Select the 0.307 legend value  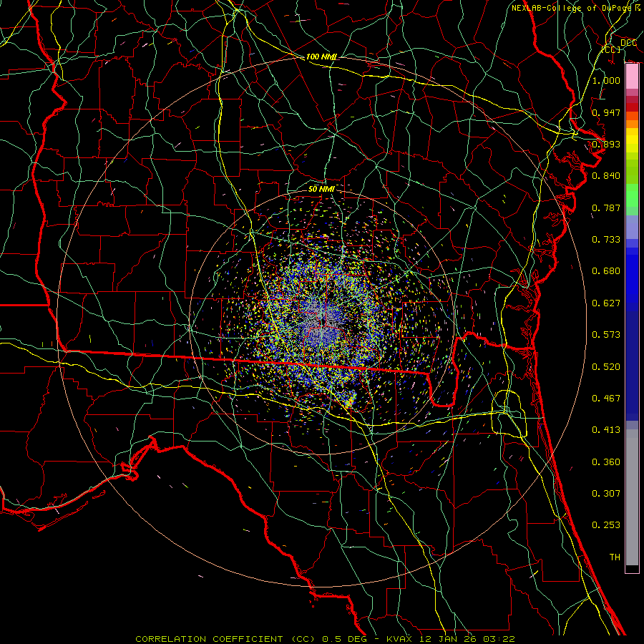[606, 494]
